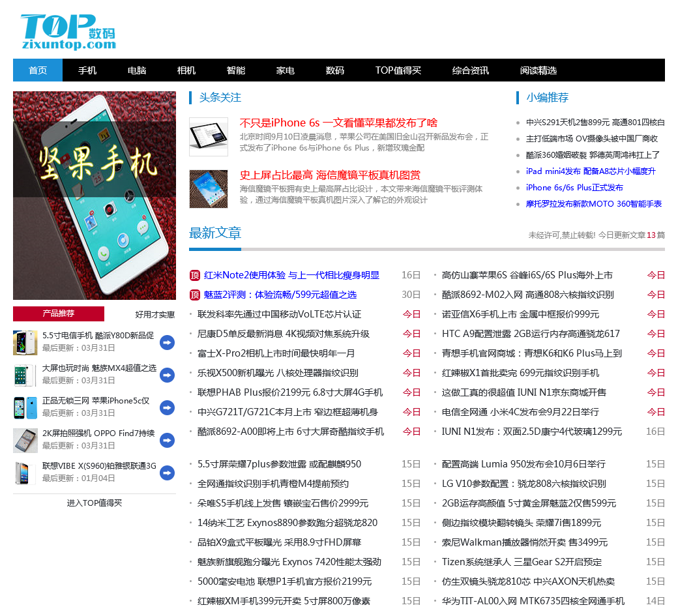Open article 酷派8692-M02入网
Image resolution: width=678 pixels, height=616 pixels.
click(527, 295)
